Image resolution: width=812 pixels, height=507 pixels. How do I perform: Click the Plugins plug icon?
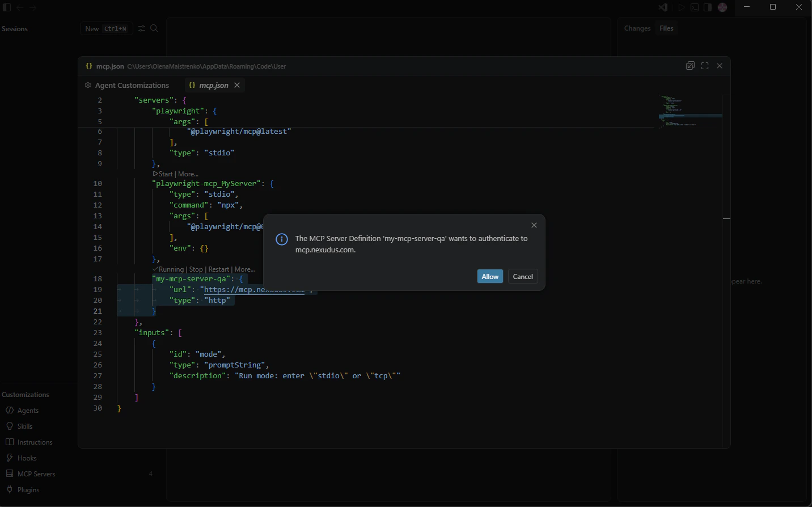tap(10, 489)
